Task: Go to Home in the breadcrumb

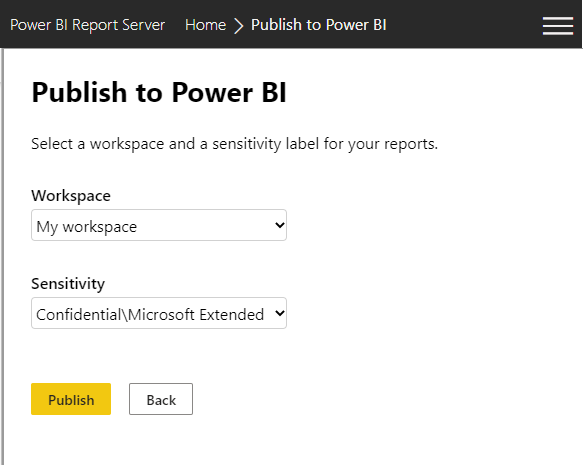Action: 205,25
